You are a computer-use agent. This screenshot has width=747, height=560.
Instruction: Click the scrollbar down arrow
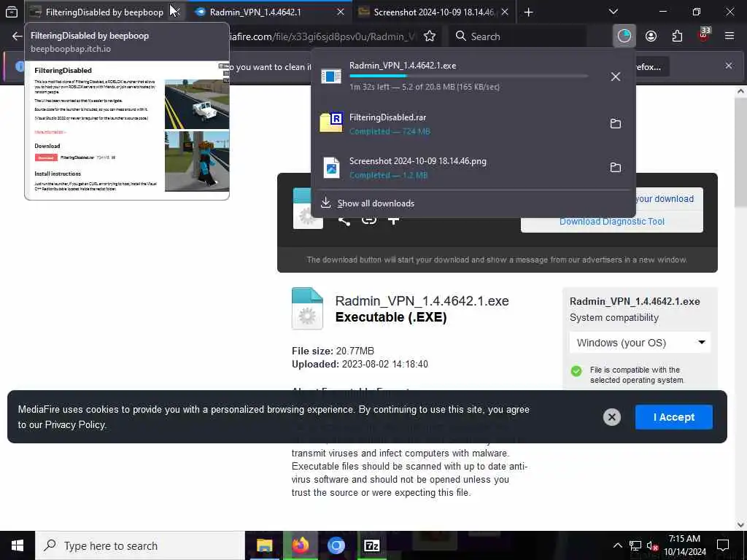click(741, 525)
